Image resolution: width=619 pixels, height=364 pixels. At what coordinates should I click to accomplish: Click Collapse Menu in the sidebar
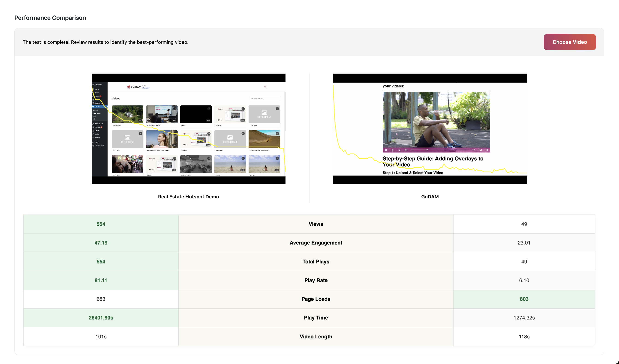(99, 146)
